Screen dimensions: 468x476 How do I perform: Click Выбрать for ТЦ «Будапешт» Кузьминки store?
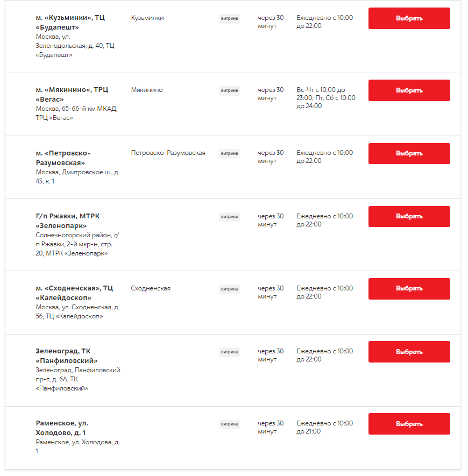pyautogui.click(x=409, y=18)
